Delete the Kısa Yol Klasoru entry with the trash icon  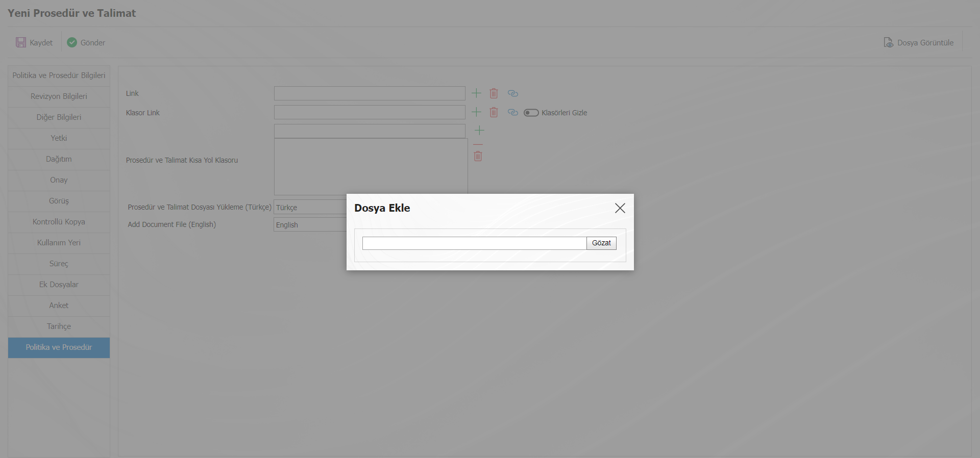click(x=478, y=156)
